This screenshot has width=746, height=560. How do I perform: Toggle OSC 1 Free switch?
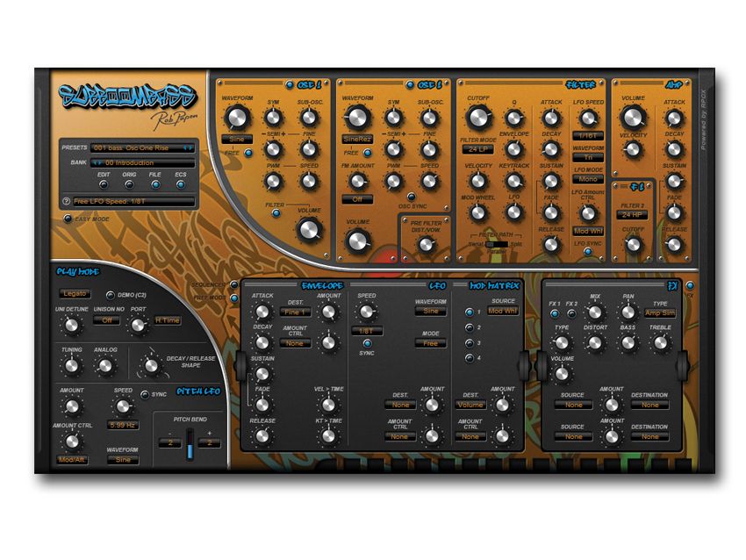pyautogui.click(x=248, y=154)
